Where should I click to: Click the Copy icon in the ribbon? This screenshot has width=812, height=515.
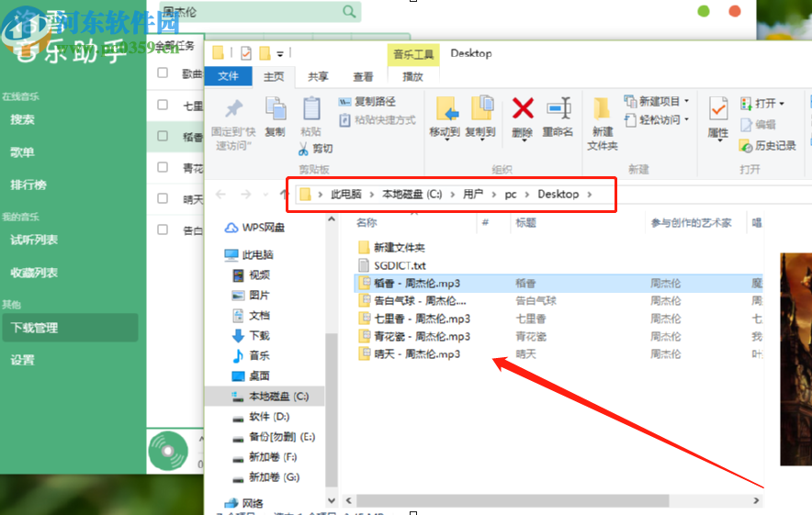click(x=276, y=108)
